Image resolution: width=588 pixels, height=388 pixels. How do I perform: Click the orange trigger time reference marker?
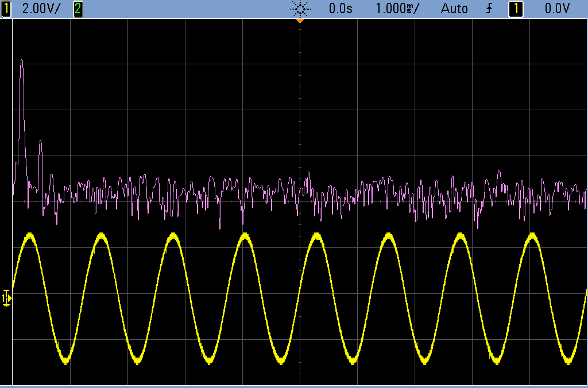click(299, 21)
